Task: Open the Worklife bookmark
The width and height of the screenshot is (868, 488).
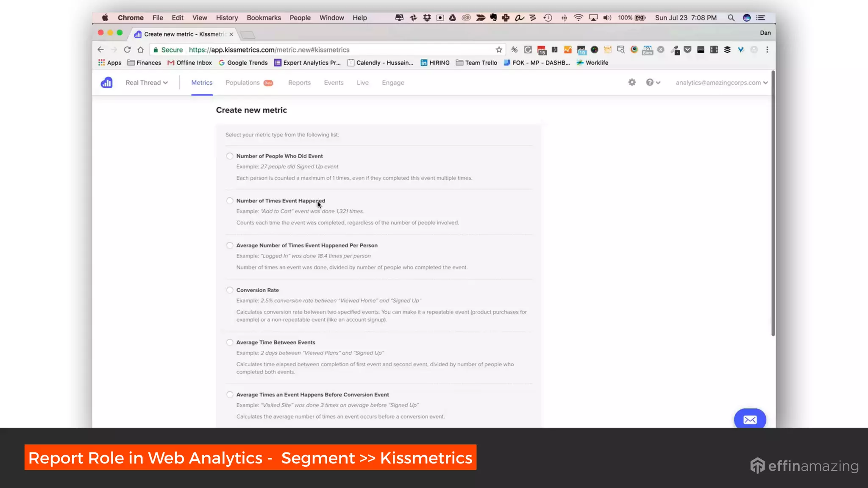Action: click(x=592, y=63)
